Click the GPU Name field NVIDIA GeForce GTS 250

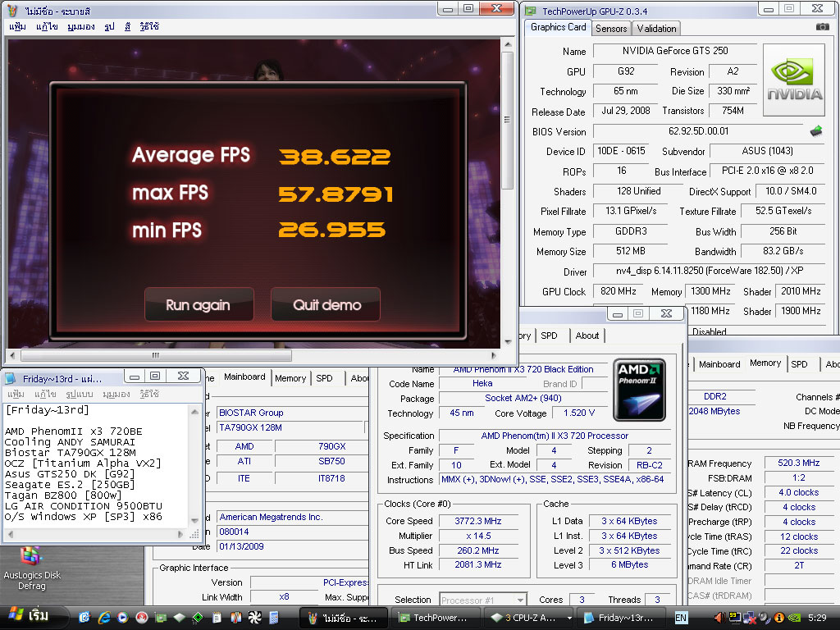(x=674, y=51)
